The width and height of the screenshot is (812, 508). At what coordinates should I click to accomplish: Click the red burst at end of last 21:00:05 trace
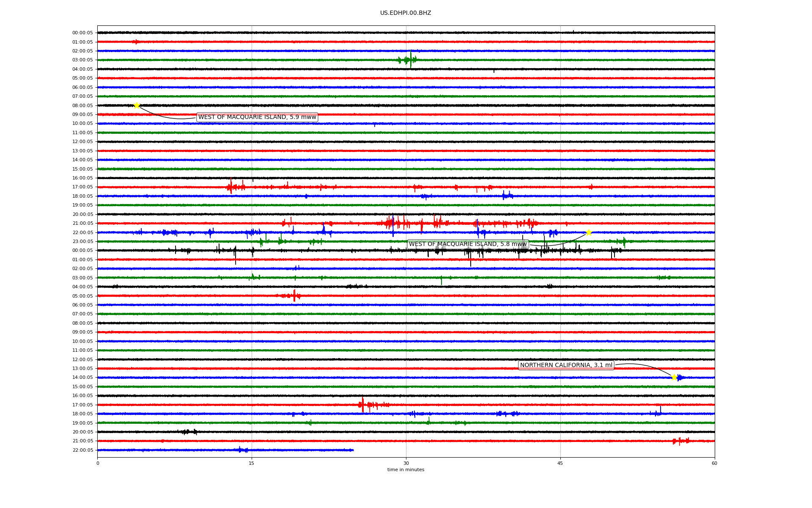coord(680,441)
